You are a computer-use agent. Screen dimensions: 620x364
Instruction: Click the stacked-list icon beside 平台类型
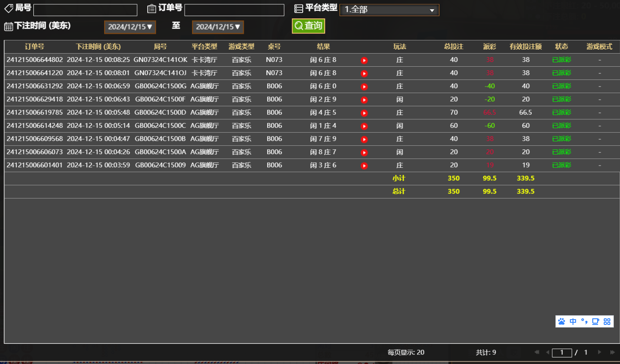pos(299,7)
